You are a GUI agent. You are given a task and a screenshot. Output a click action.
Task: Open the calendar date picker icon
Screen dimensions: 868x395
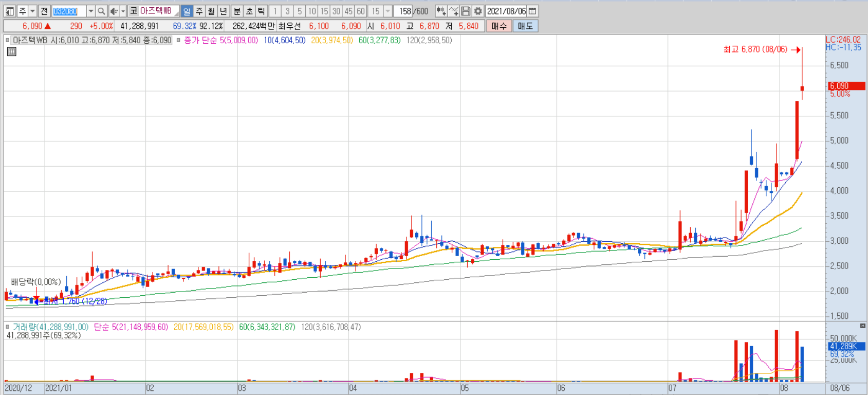[532, 11]
